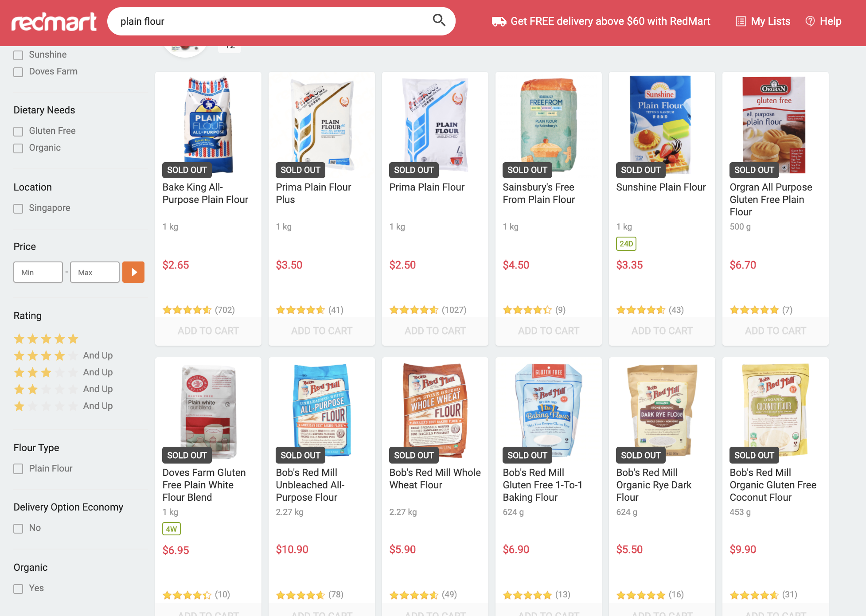Apply price range with orange arrow button
866x616 pixels.
133,272
